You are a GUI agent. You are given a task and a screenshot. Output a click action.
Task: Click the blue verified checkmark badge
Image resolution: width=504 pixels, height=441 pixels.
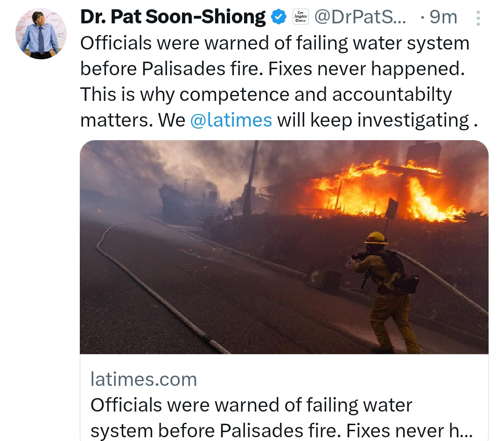[x=279, y=17]
